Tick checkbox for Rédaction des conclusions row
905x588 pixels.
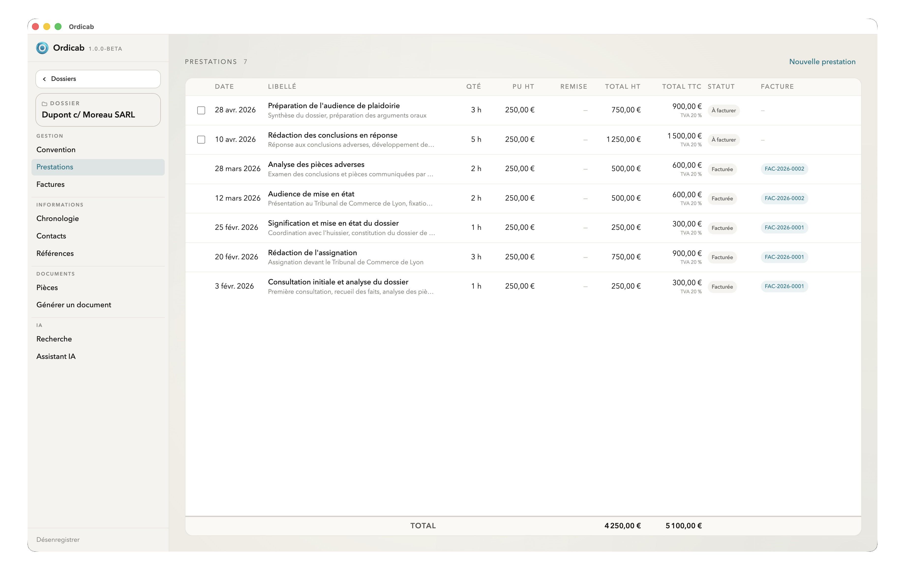(x=201, y=139)
